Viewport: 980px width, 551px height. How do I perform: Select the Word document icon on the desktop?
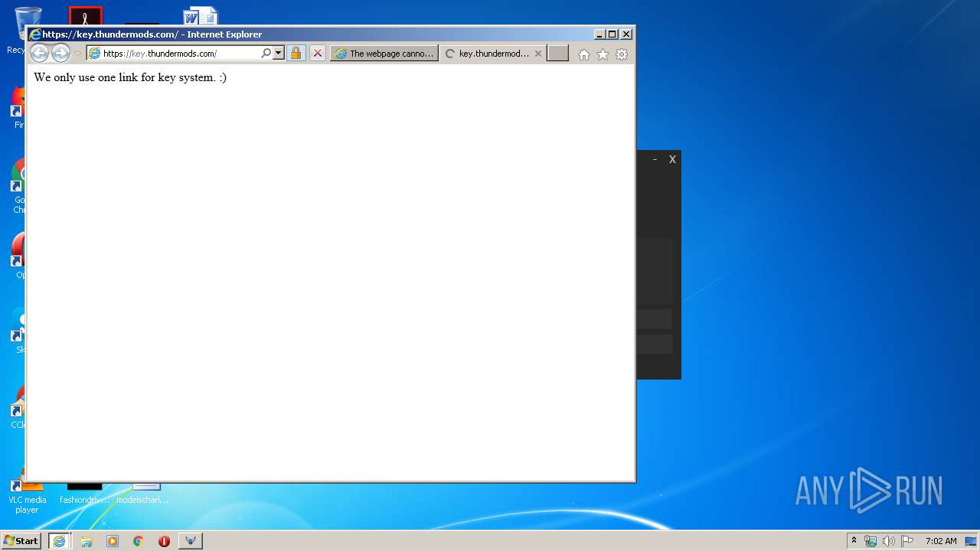(201, 17)
